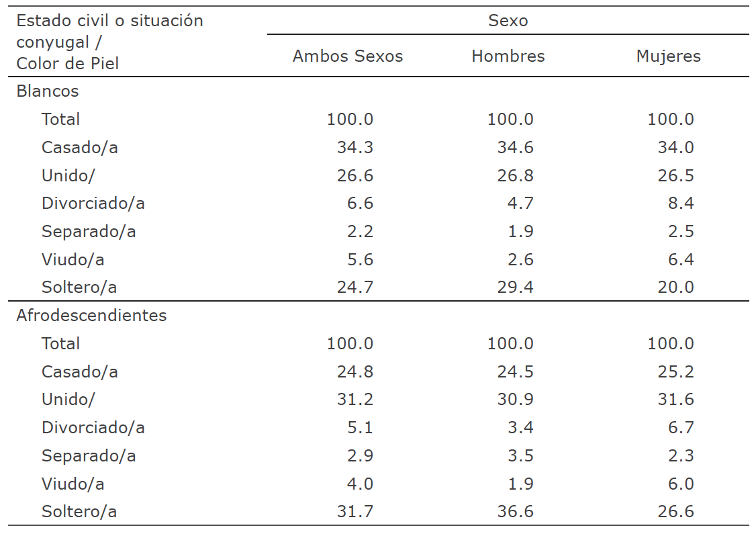Click the Blancos section heading
This screenshot has height=536, width=756.
(48, 91)
